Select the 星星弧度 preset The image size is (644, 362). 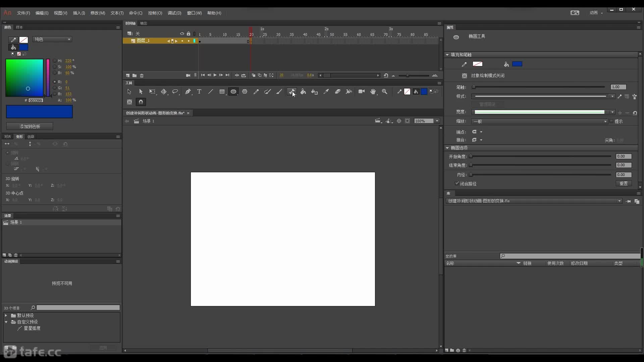32,328
